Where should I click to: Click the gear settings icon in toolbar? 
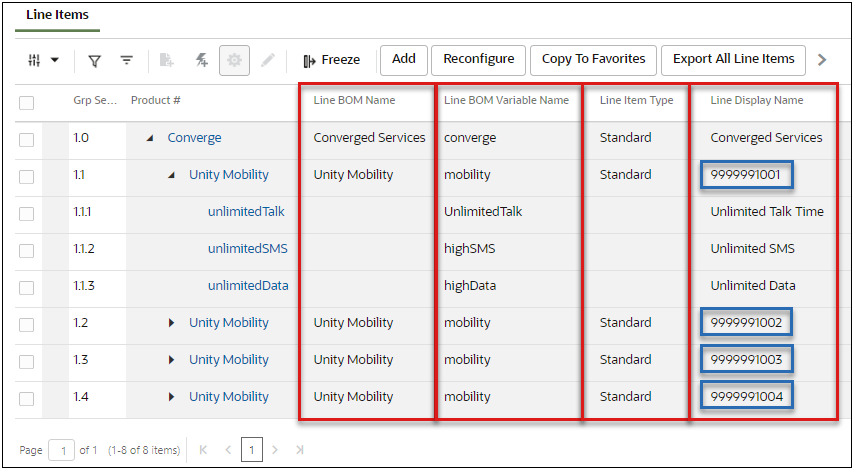[x=235, y=61]
